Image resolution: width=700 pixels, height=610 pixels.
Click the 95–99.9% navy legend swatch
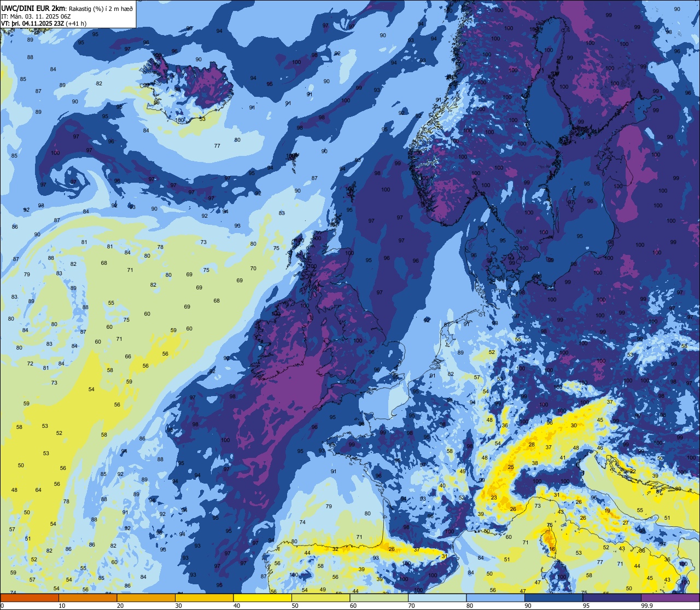612,597
